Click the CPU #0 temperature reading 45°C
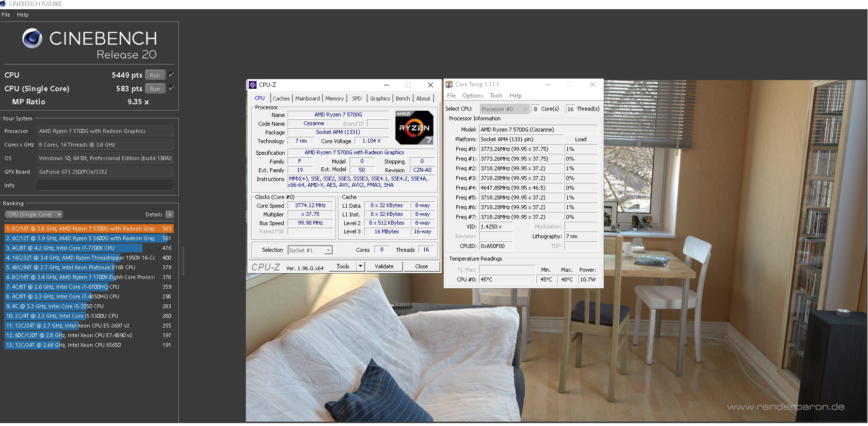The image size is (868, 426). click(507, 279)
